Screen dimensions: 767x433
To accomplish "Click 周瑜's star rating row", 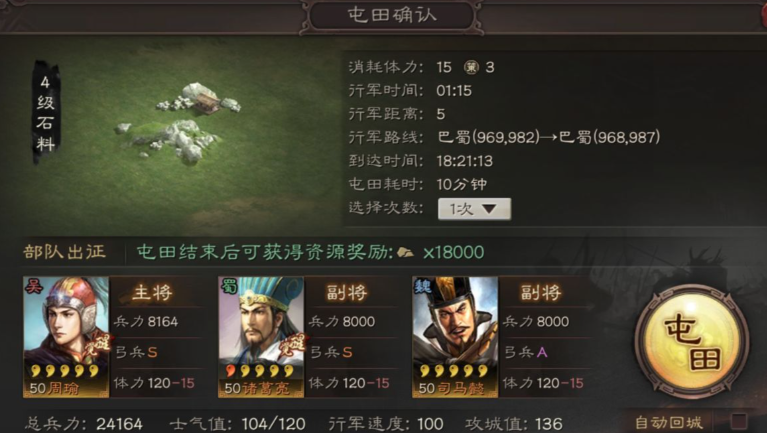I will (x=65, y=372).
